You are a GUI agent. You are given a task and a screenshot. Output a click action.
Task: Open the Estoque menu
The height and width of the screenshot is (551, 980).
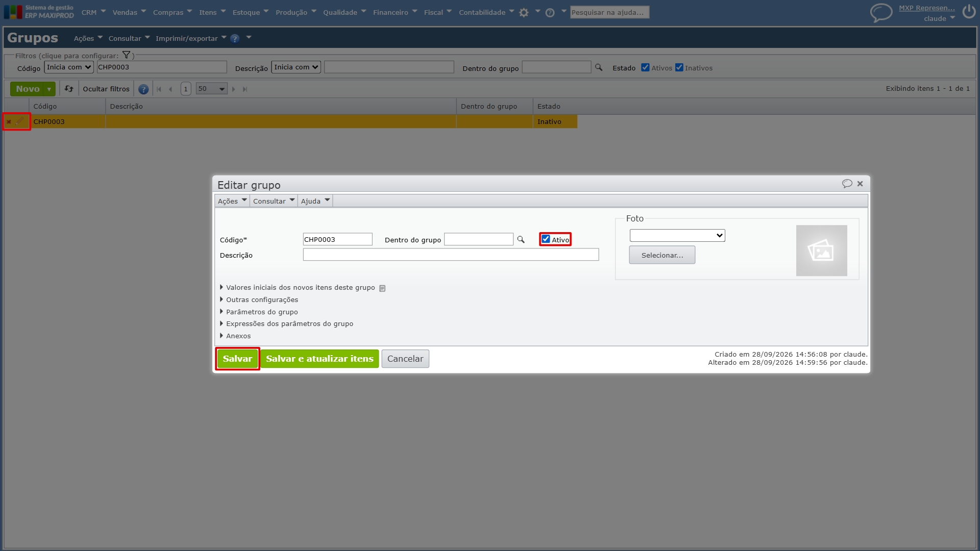pos(251,12)
